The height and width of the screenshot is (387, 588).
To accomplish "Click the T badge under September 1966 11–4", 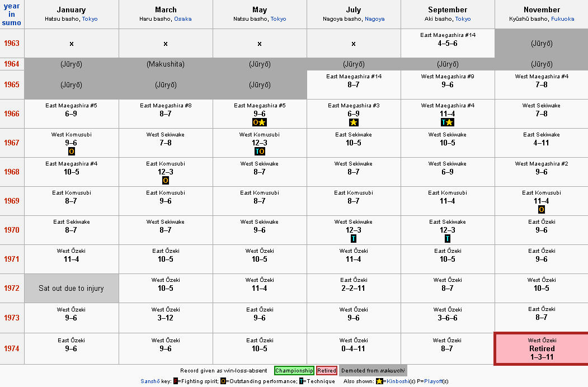I will [x=444, y=122].
